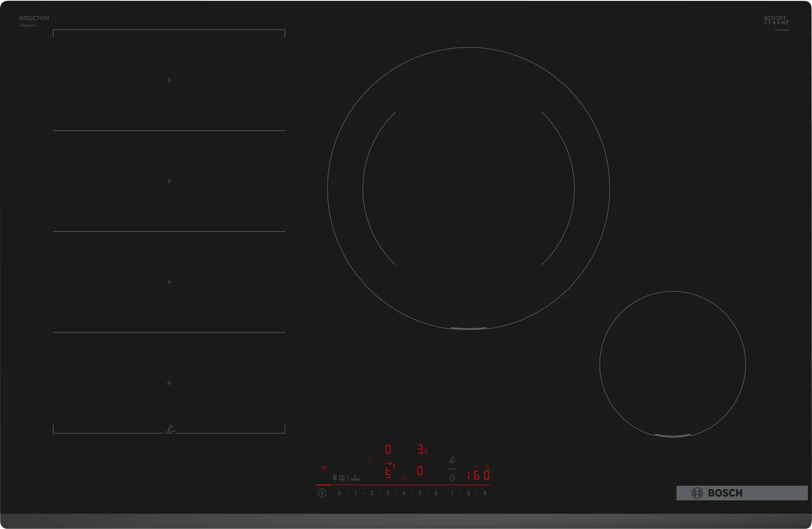The width and height of the screenshot is (812, 529).
Task: Tap center of small right cooking zone
Action: [x=672, y=364]
